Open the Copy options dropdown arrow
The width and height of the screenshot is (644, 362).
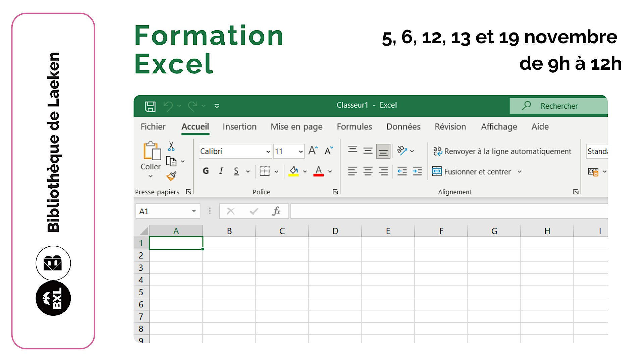click(x=183, y=162)
